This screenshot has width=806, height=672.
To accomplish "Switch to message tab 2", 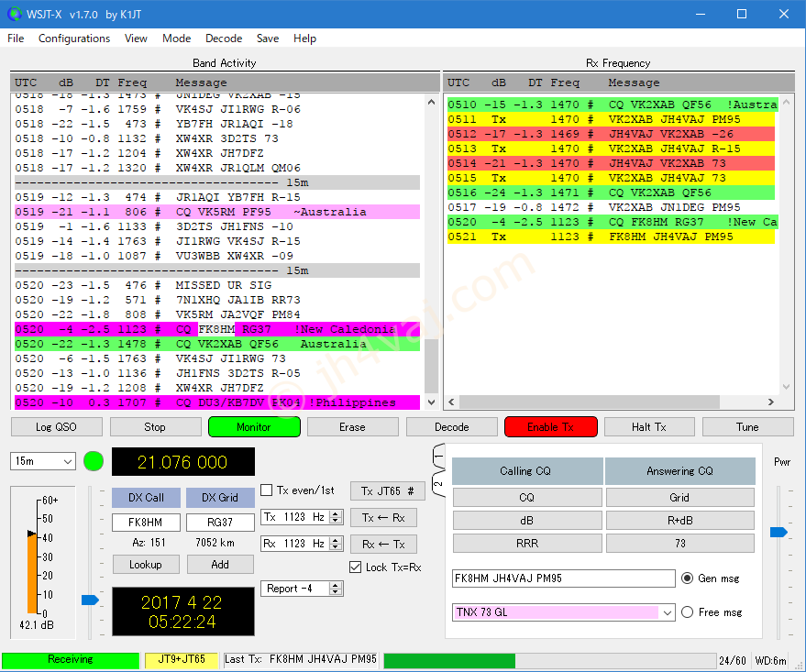I will (439, 483).
